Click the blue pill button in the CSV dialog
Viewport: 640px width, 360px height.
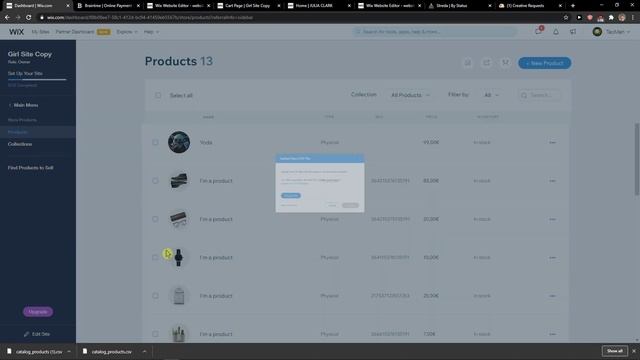point(291,196)
